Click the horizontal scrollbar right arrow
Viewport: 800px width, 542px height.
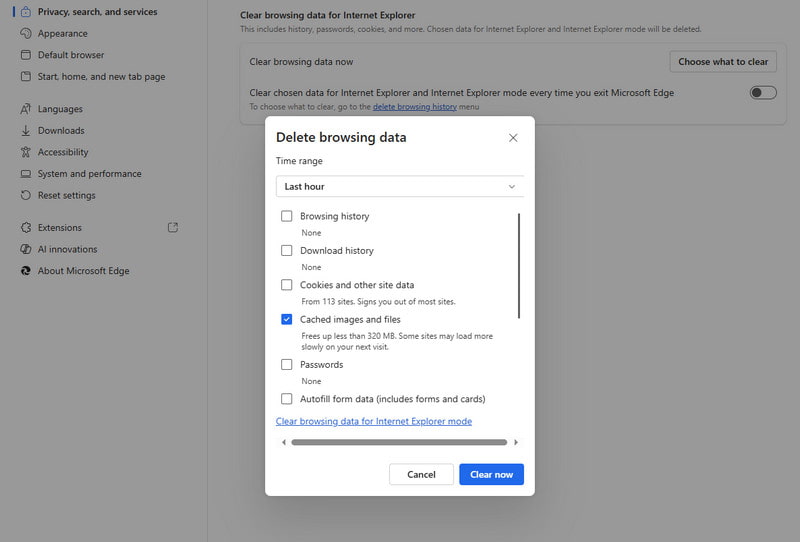516,442
